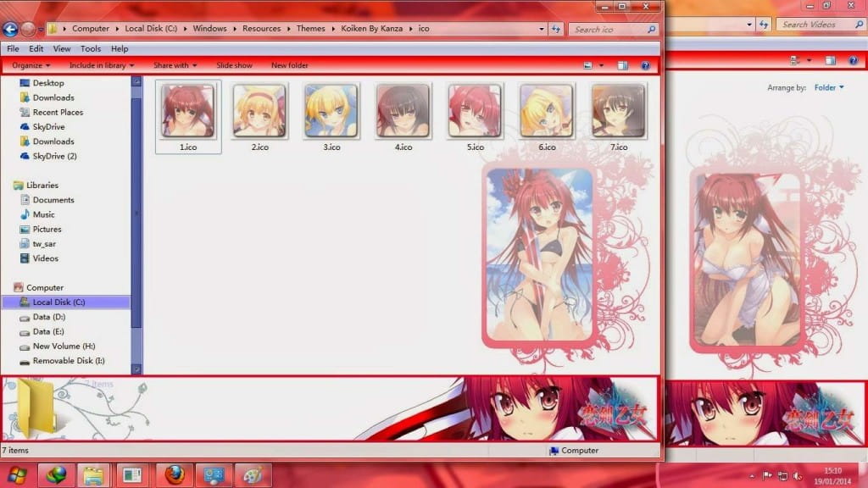This screenshot has width=868, height=488.
Task: Open the Music library
Action: pos(37,214)
